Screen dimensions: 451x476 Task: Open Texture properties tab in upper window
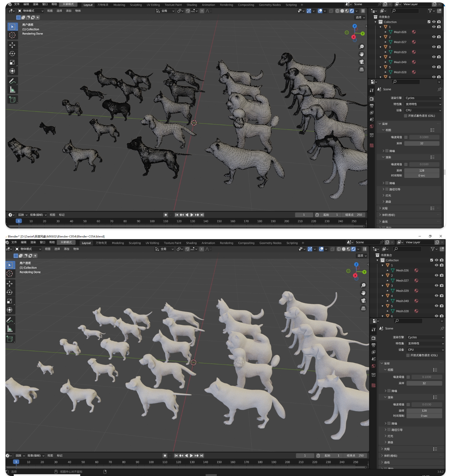(372, 145)
